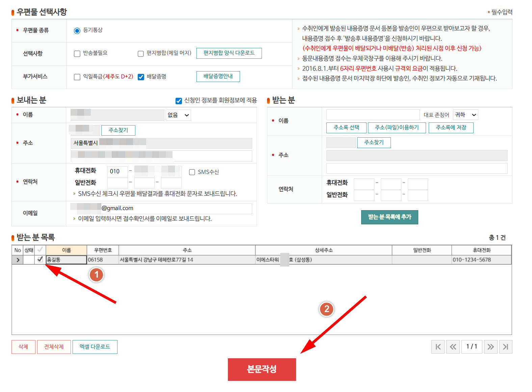Sort by 이름 column header
Screen dimensions: 532x392
click(x=66, y=250)
